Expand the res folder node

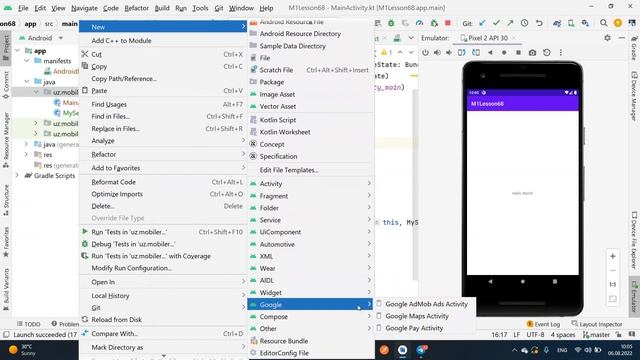coord(27,155)
